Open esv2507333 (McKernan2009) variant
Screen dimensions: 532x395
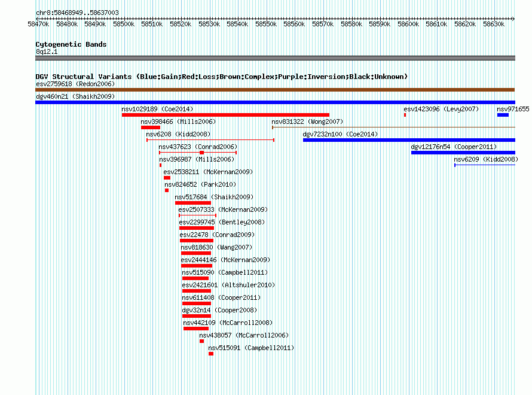[223, 209]
